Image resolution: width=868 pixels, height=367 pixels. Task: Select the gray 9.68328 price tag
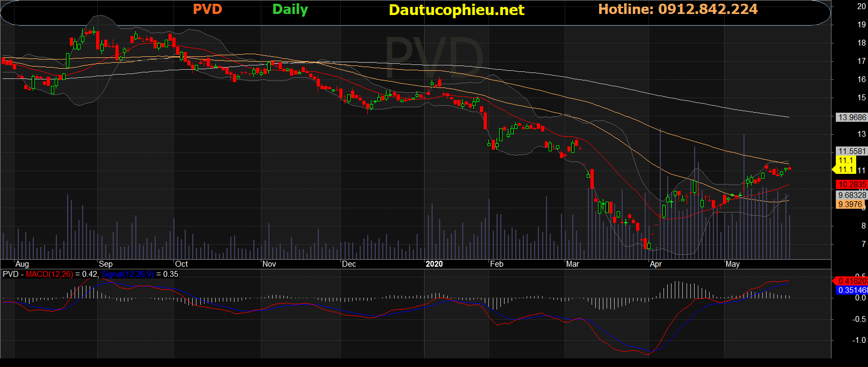[x=852, y=195]
